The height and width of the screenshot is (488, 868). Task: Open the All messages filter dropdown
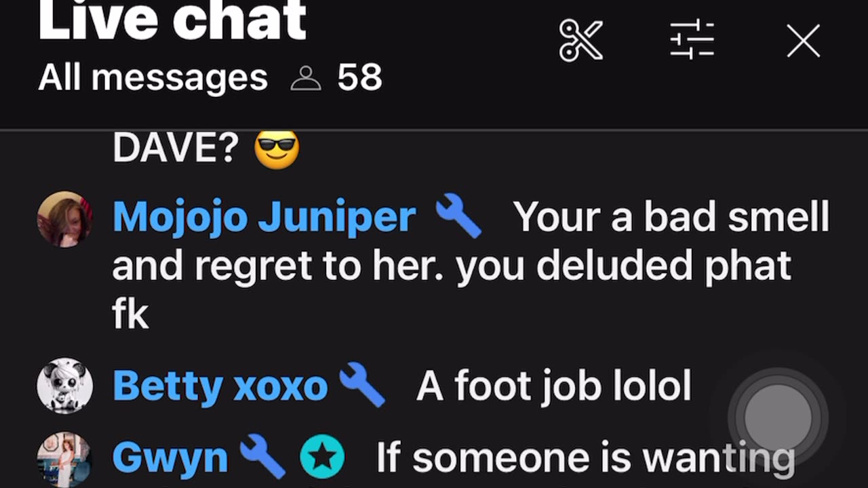(153, 78)
